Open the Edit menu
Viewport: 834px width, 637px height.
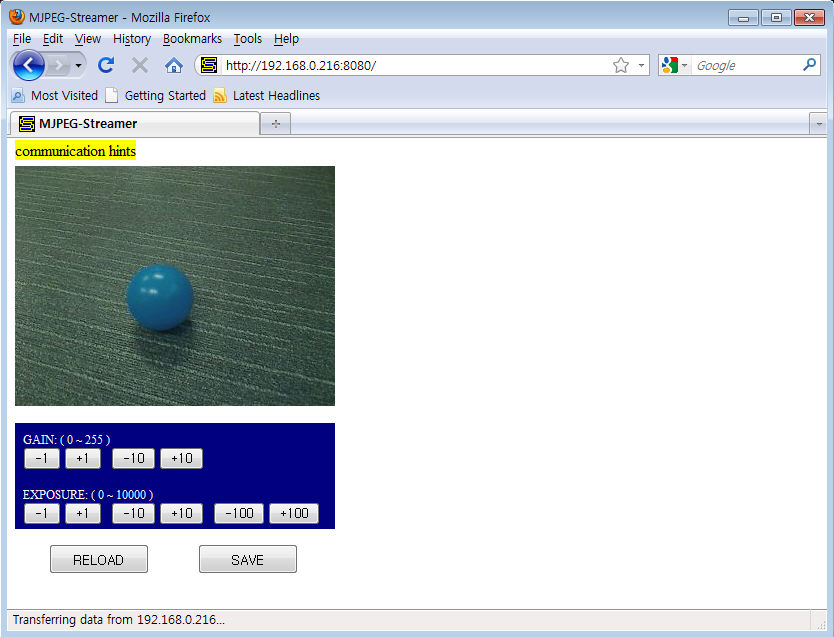click(x=53, y=39)
